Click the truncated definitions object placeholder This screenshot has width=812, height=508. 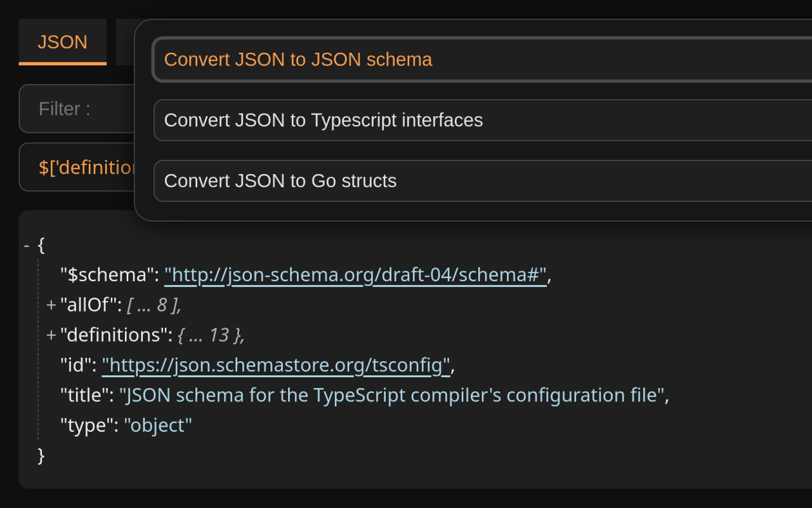(x=211, y=335)
